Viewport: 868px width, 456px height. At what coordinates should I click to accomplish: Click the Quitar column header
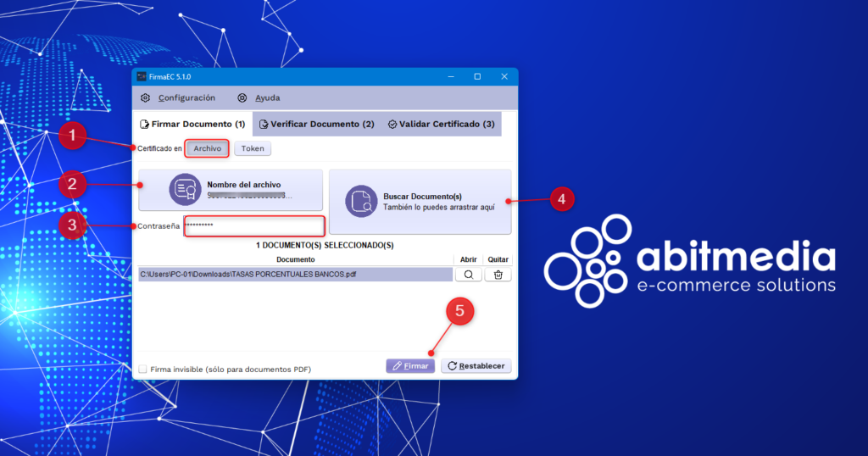point(498,259)
